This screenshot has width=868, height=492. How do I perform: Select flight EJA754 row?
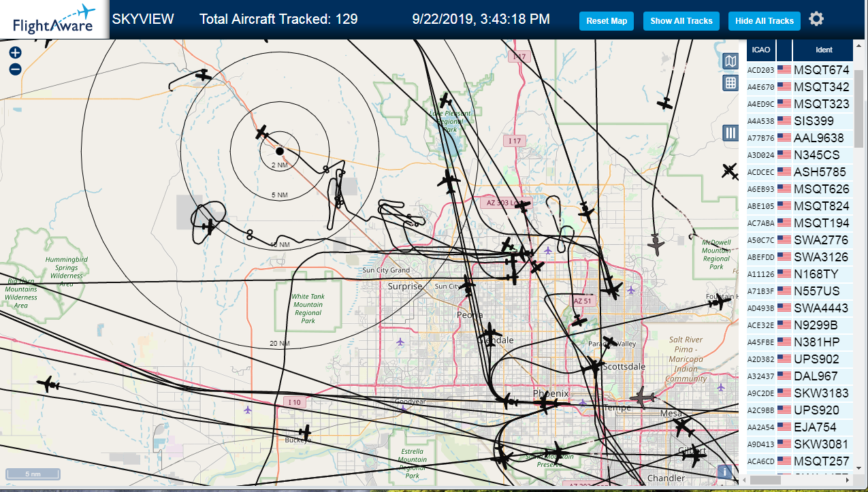800,427
